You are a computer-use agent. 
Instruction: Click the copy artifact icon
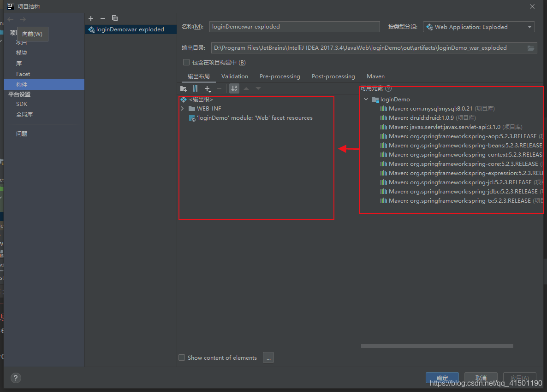pos(114,18)
